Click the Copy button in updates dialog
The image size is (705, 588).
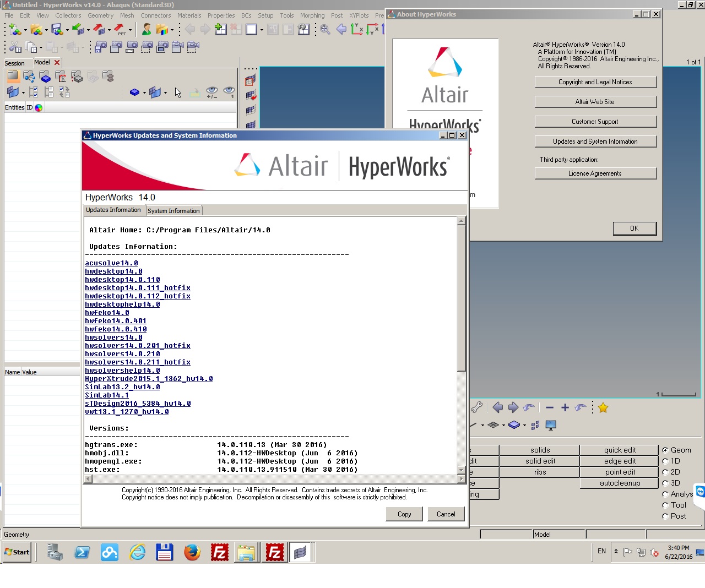pos(404,514)
